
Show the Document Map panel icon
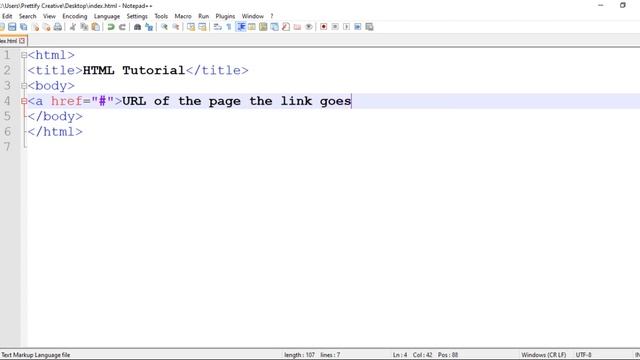point(263,27)
